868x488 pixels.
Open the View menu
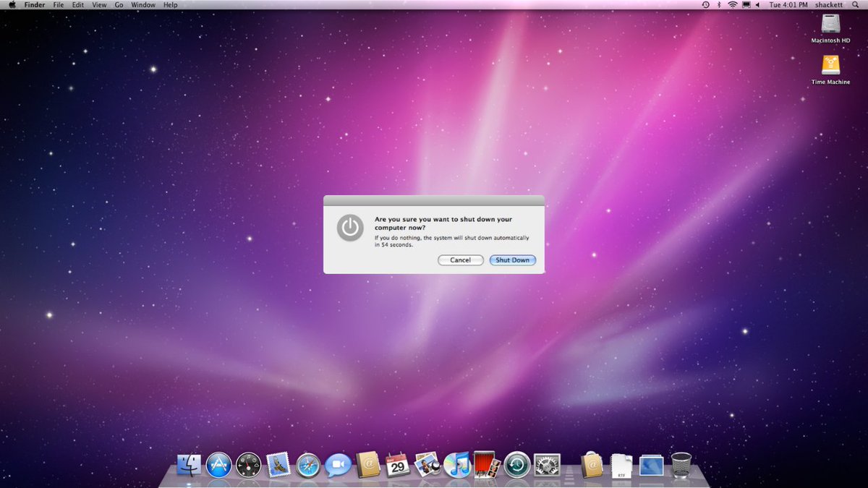(99, 5)
